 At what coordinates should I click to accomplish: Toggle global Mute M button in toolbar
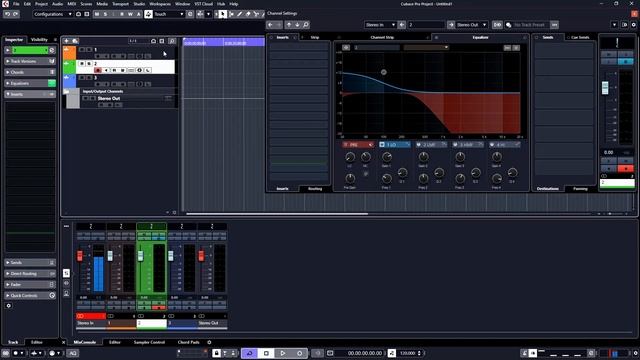click(97, 14)
